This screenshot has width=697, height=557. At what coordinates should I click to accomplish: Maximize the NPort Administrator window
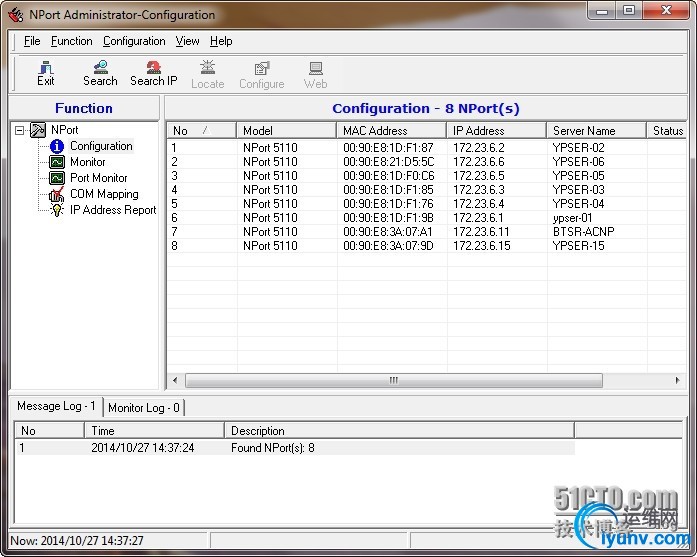tap(629, 11)
